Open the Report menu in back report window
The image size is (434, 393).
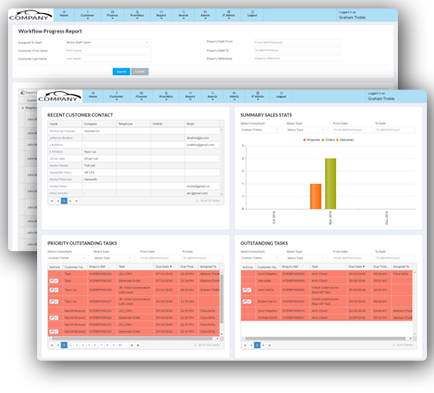click(161, 15)
